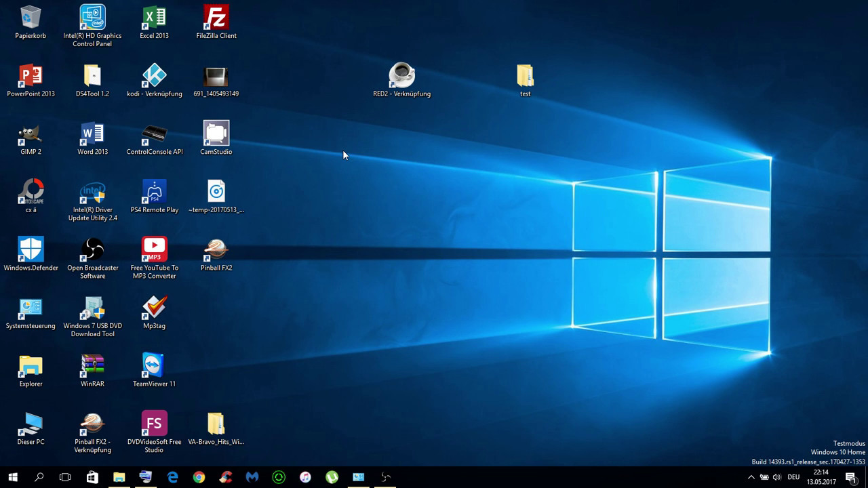Open the green circular arrows taskbar app
This screenshot has width=868, height=488.
[x=279, y=477]
